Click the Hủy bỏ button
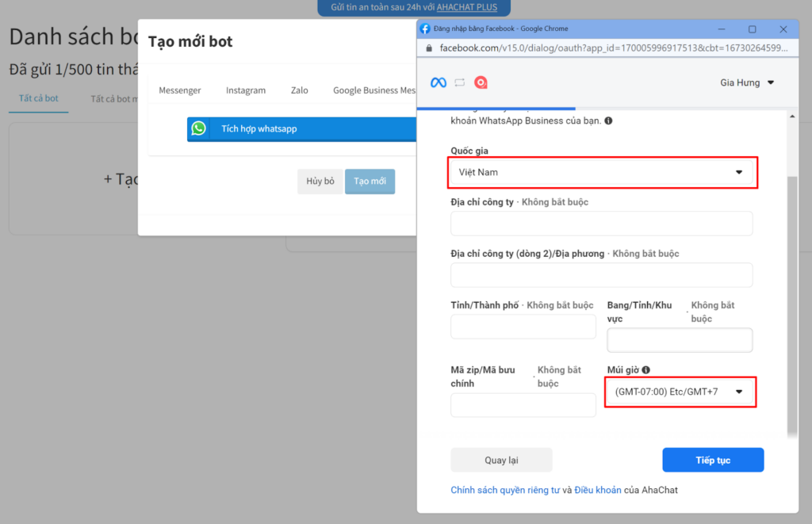This screenshot has width=812, height=524. [320, 182]
